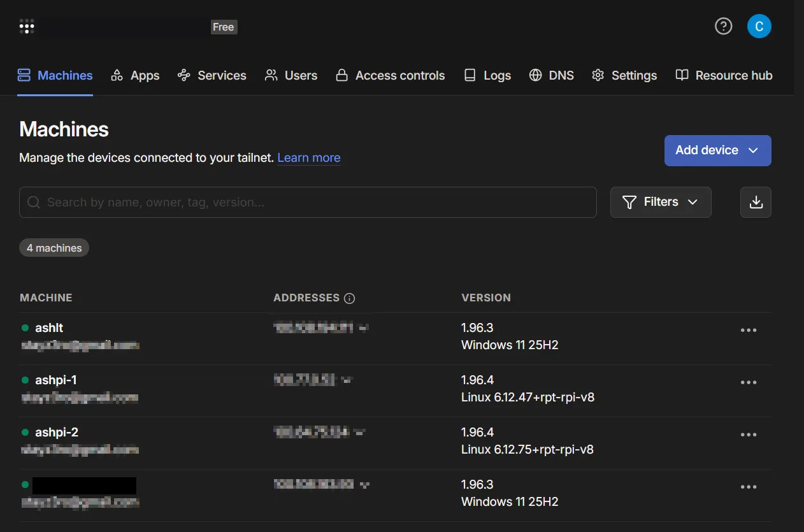Open the more options menu for the redacted machine
Image resolution: width=804 pixels, height=532 pixels.
(x=749, y=487)
